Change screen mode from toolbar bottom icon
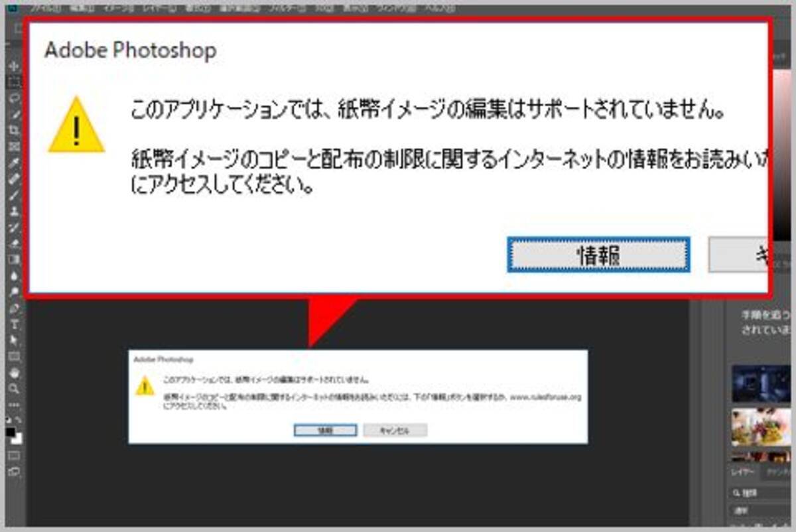Screen dimensions: 796x532 pos(14,472)
